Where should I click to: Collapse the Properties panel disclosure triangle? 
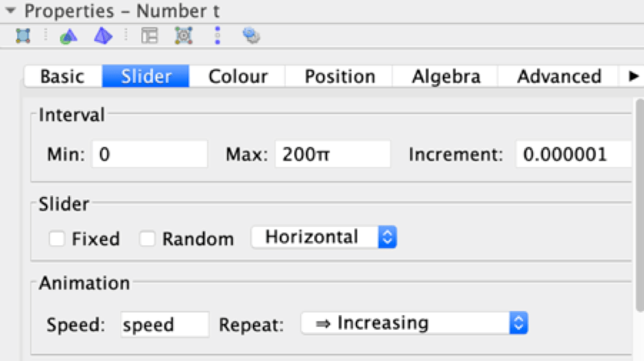point(10,11)
